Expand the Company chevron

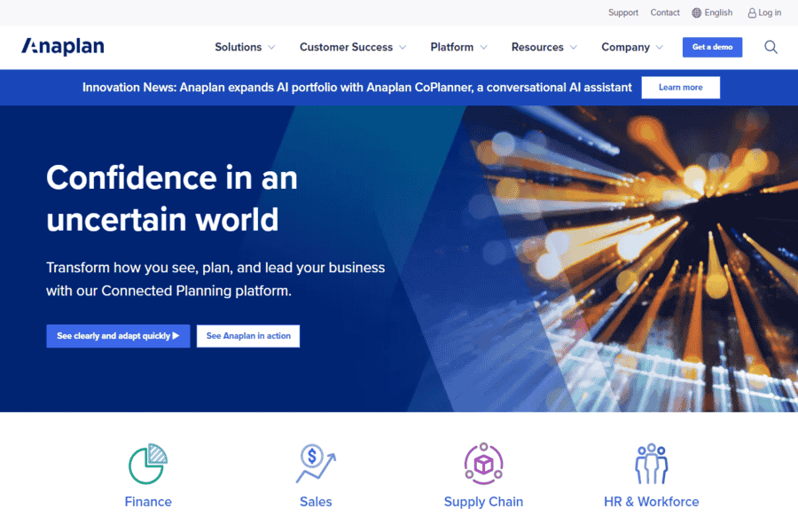click(x=660, y=47)
